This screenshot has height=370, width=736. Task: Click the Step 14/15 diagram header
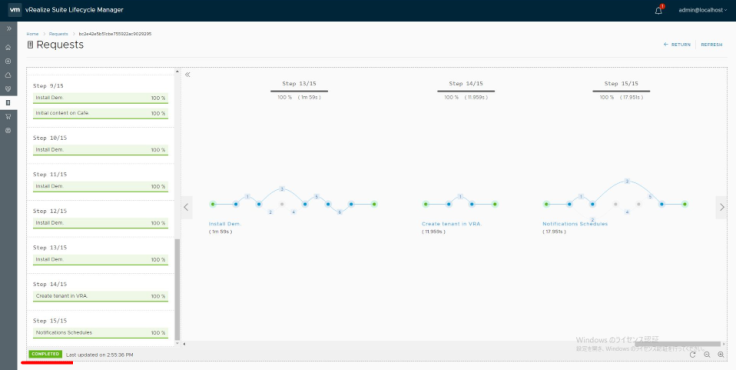(466, 84)
